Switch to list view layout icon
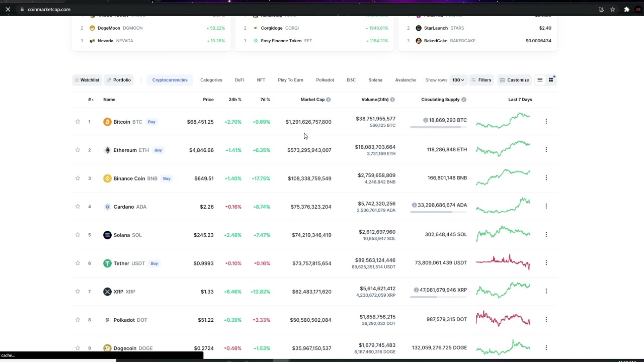The image size is (644, 362). pyautogui.click(x=540, y=80)
